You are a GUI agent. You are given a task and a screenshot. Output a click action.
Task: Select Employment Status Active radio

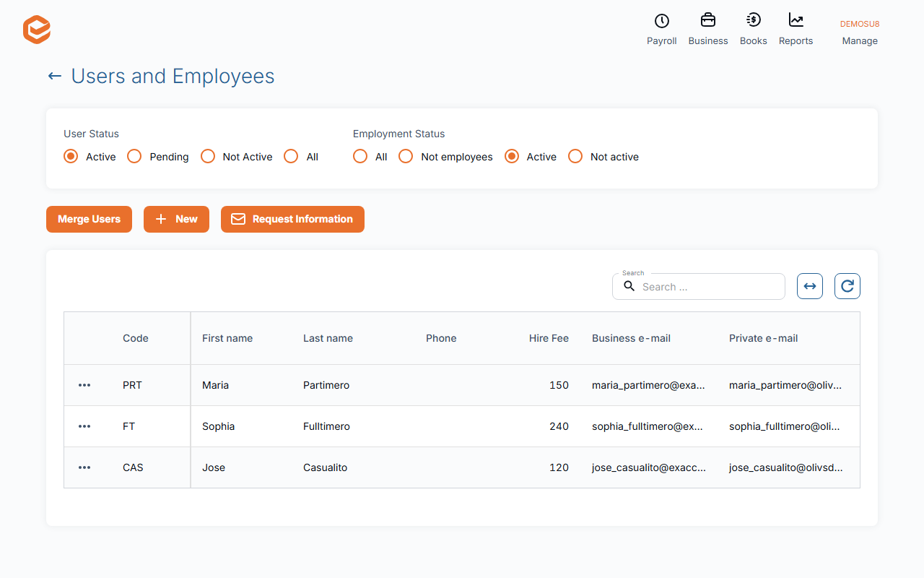(512, 156)
